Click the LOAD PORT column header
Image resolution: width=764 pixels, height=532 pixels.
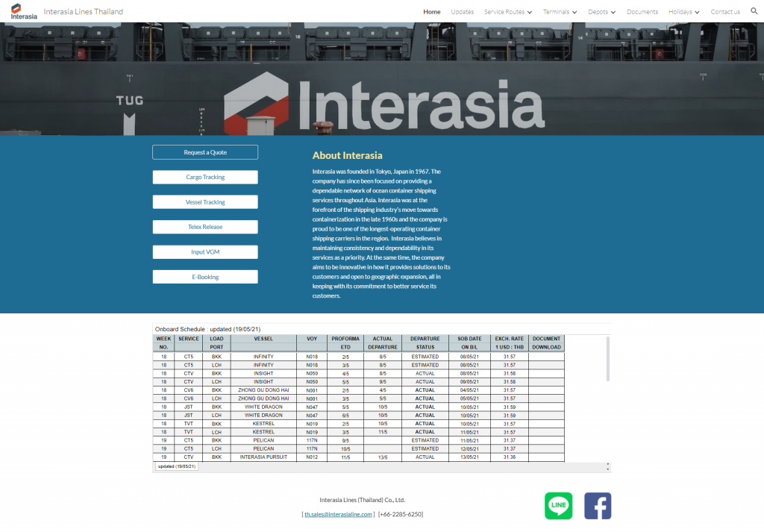click(x=216, y=343)
